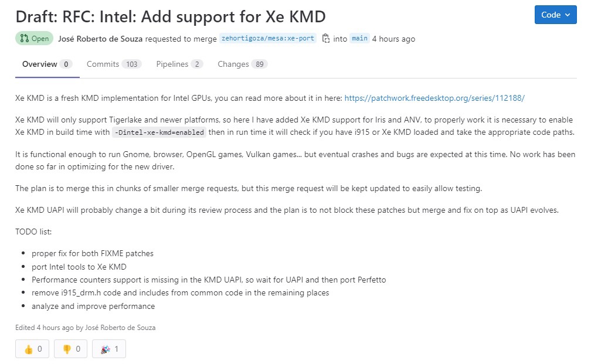Expand the Code dropdown
Image resolution: width=591 pixels, height=364 pixels.
(555, 15)
